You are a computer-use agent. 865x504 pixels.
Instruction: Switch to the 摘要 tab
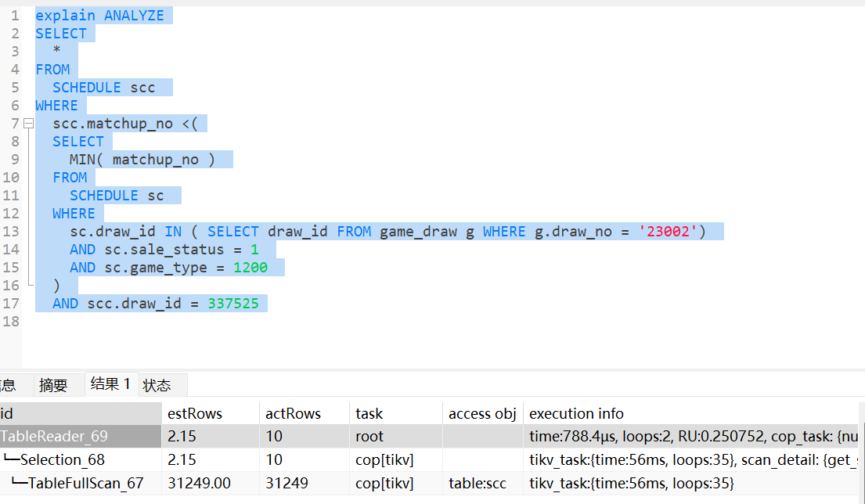[53, 385]
